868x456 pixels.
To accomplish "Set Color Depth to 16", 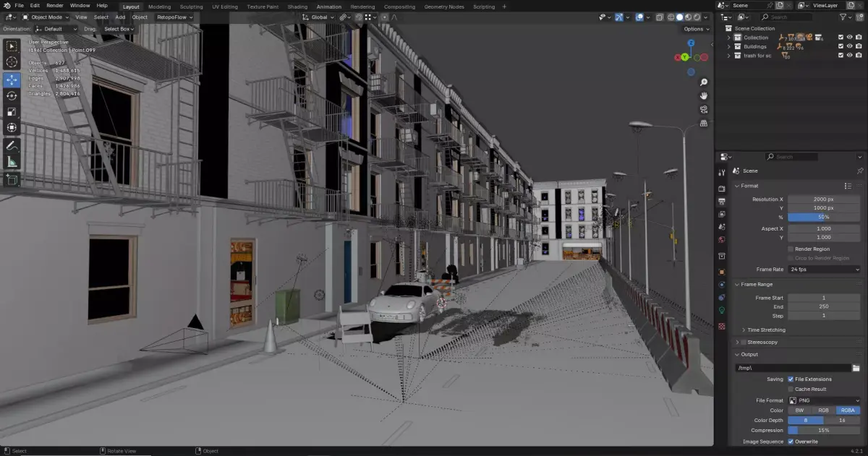I will [842, 420].
